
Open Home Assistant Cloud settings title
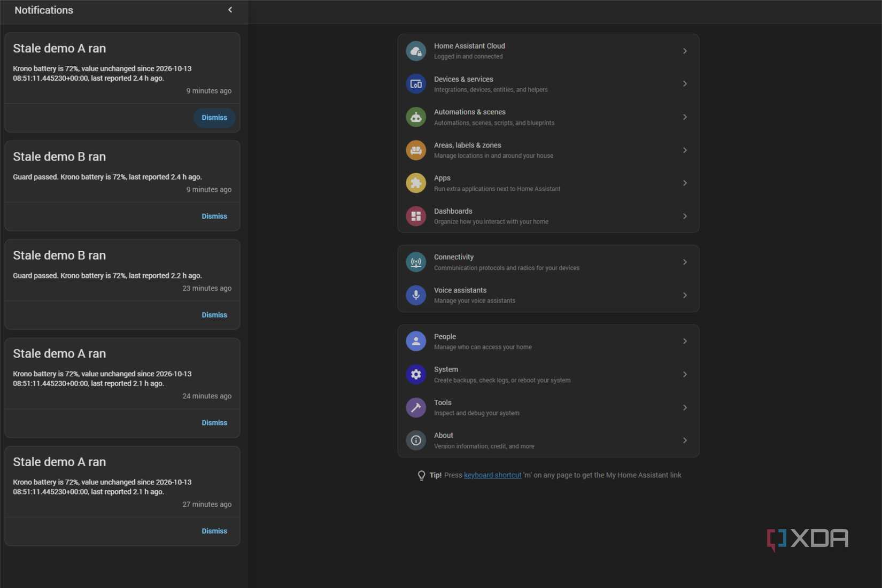(469, 46)
